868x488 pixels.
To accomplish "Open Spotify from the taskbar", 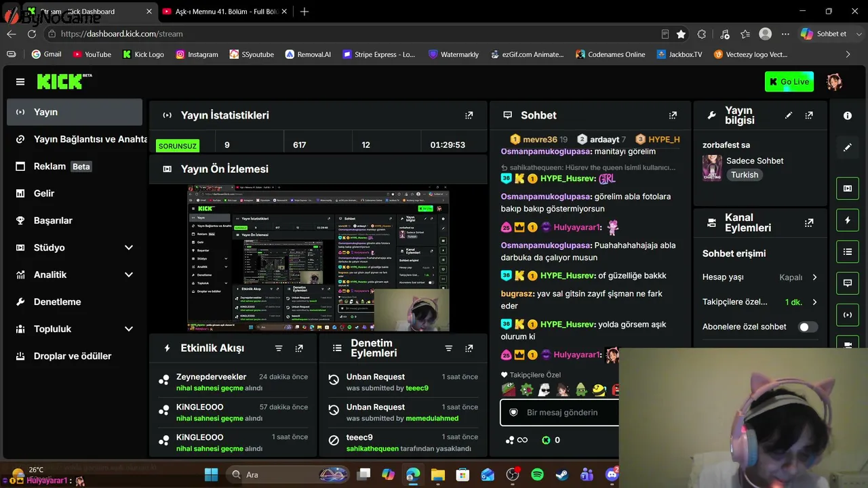I will click(537, 474).
